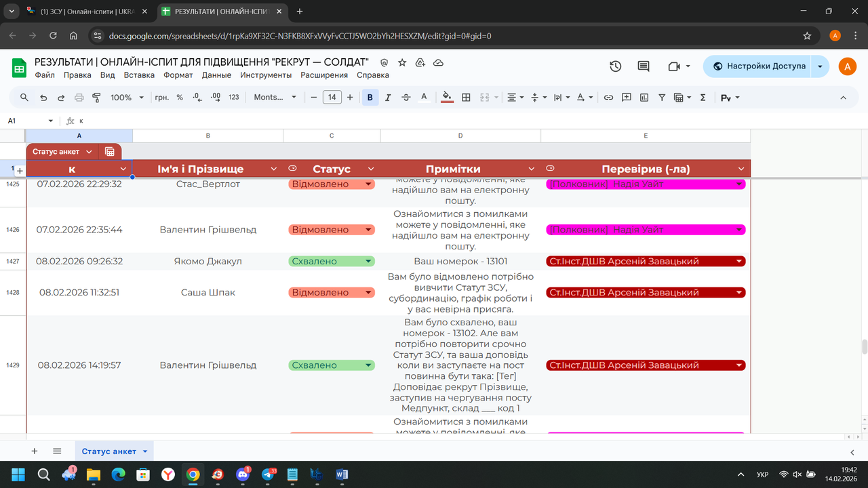The height and width of the screenshot is (488, 868).
Task: Open the text wrapping dropdown
Action: click(561, 98)
